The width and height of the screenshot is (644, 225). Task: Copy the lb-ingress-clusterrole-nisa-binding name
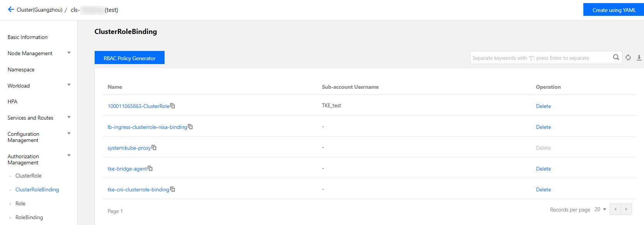click(x=190, y=127)
